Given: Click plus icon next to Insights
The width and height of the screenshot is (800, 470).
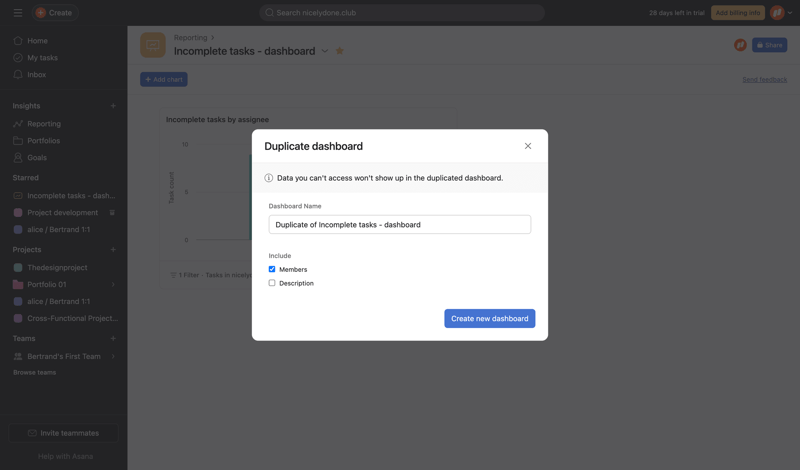Looking at the screenshot, I should click(x=113, y=106).
